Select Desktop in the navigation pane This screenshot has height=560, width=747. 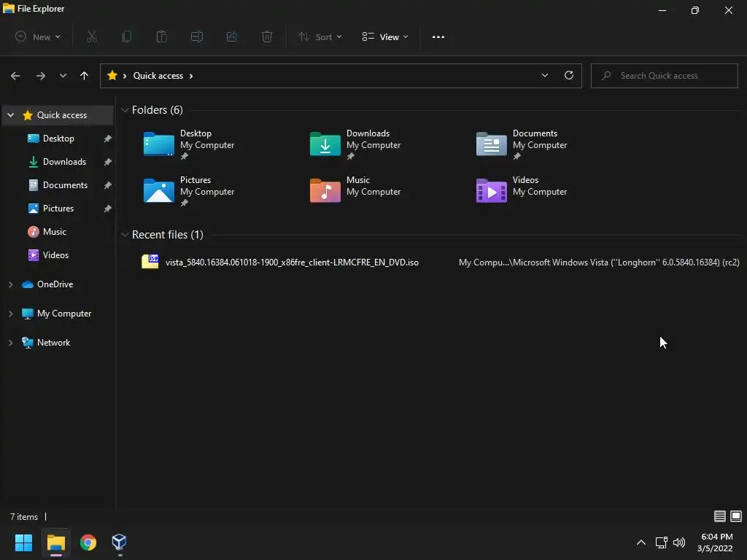pos(58,139)
